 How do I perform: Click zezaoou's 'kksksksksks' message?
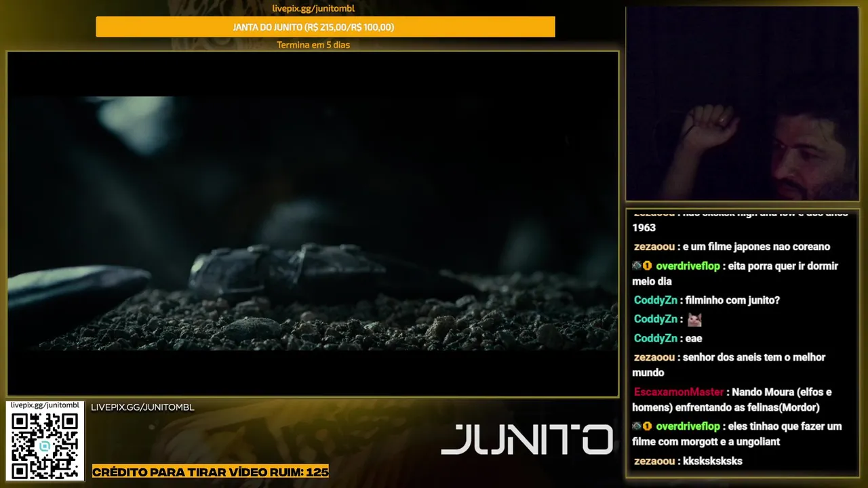688,461
